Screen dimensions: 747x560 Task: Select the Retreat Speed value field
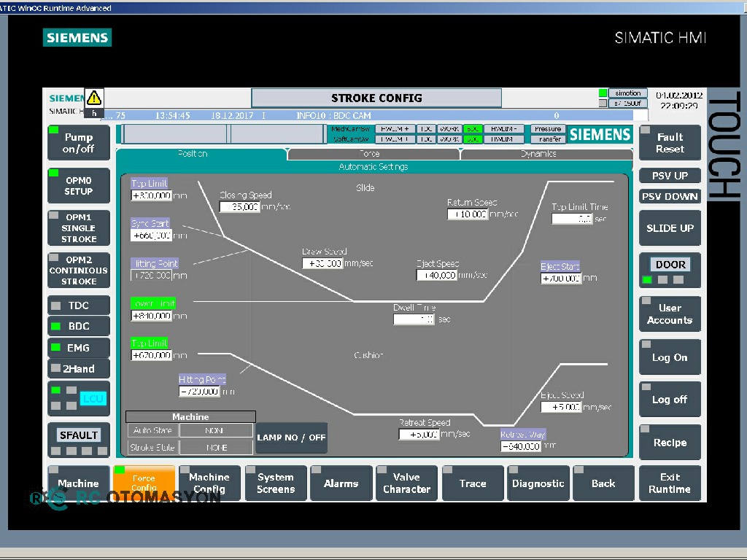[419, 435]
